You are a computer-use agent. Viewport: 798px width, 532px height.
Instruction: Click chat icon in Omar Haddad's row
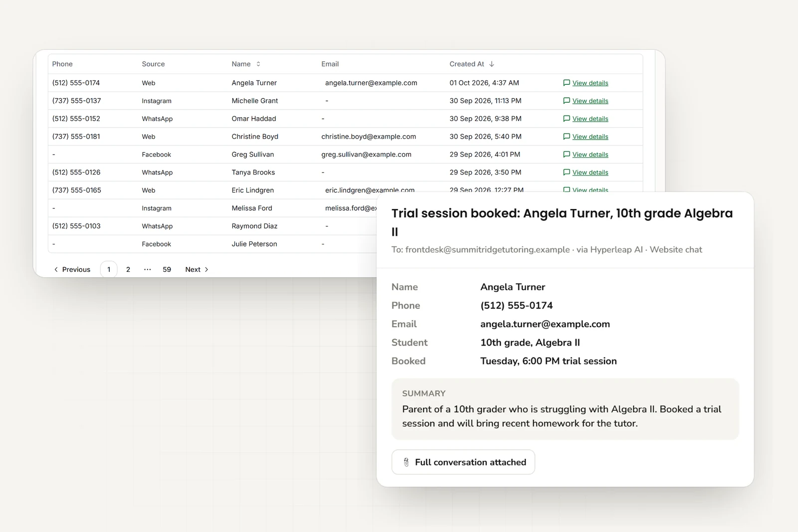click(567, 119)
